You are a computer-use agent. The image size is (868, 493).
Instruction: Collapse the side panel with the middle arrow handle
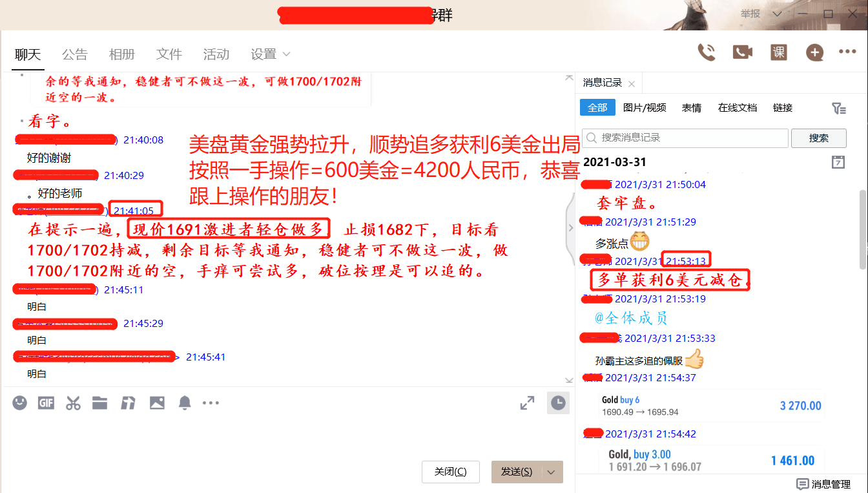click(x=570, y=227)
